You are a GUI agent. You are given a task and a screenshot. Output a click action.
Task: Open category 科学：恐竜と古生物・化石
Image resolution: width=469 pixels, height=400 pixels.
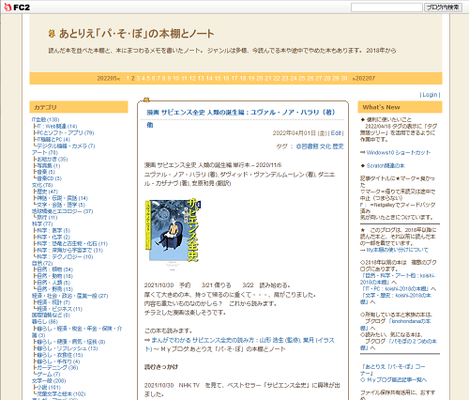click(72, 244)
